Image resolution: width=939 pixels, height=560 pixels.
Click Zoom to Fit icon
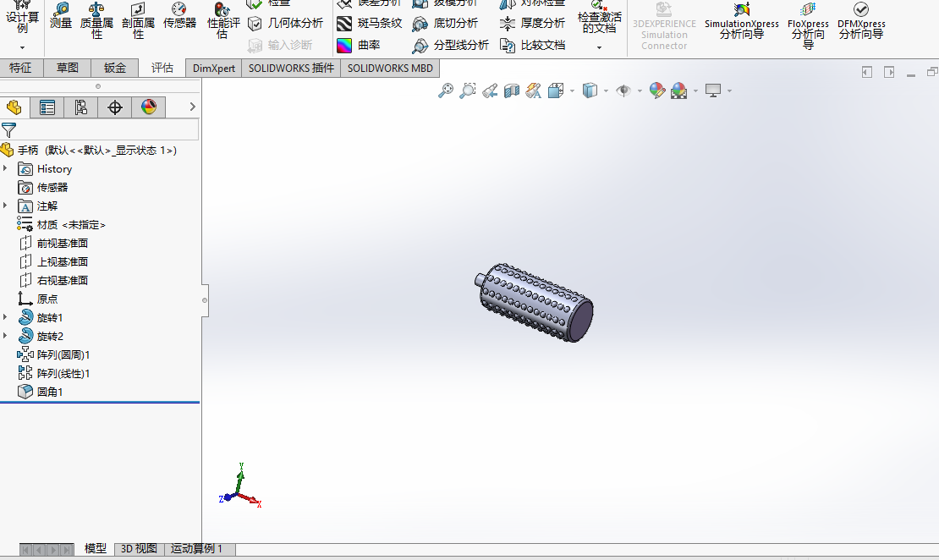446,91
